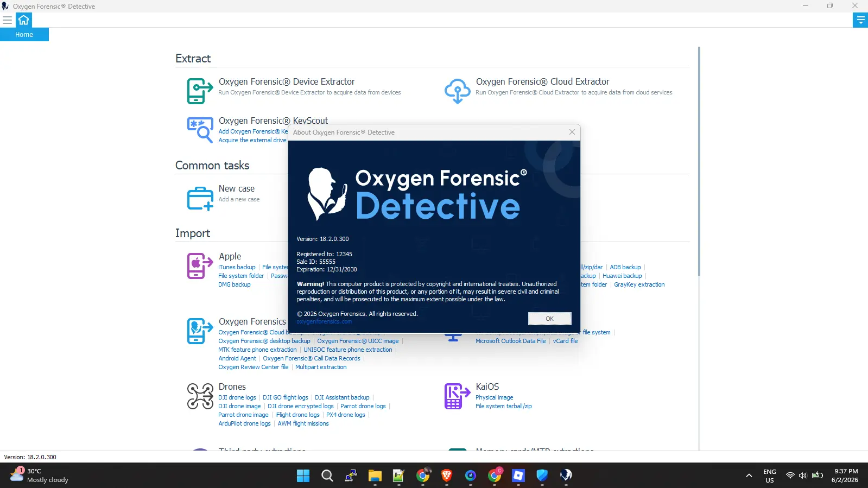Choose Oxygen Forensic UICC image
This screenshot has height=488, width=868.
pos(358,341)
